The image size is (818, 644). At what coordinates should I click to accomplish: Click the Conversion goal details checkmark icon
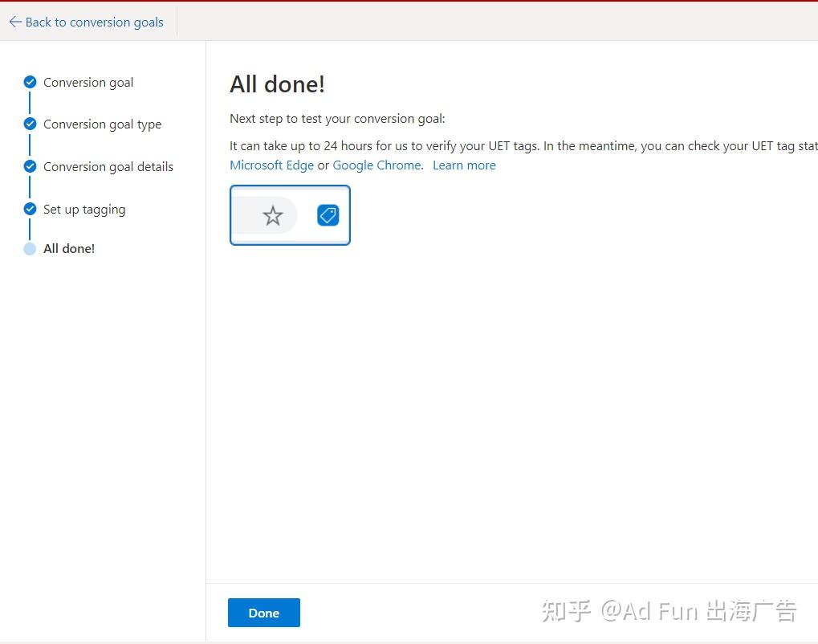coord(31,166)
